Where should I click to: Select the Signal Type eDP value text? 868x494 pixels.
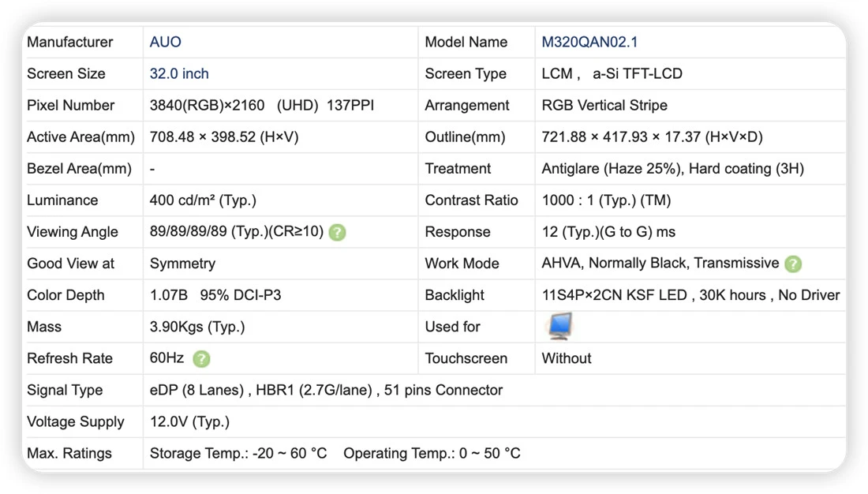pos(326,390)
